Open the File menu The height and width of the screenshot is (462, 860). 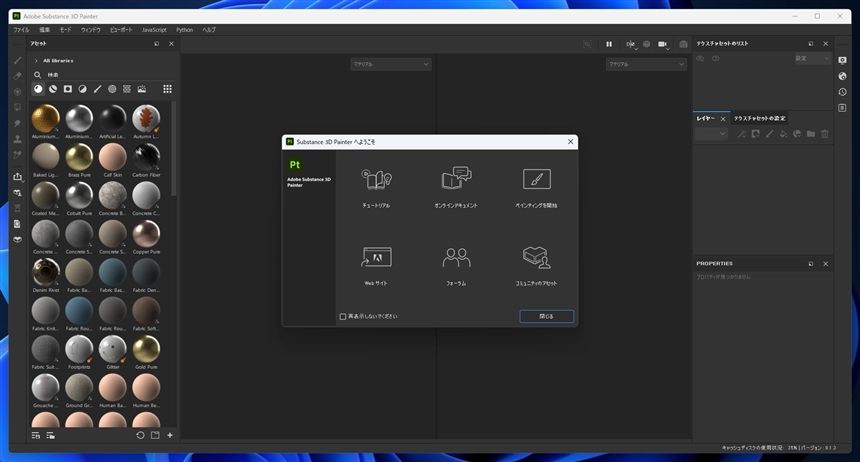coord(21,30)
